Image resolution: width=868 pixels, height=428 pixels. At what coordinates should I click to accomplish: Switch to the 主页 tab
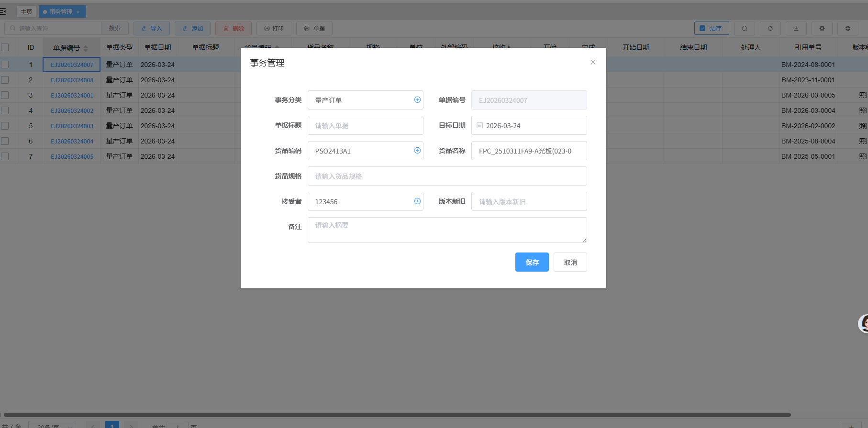[26, 11]
